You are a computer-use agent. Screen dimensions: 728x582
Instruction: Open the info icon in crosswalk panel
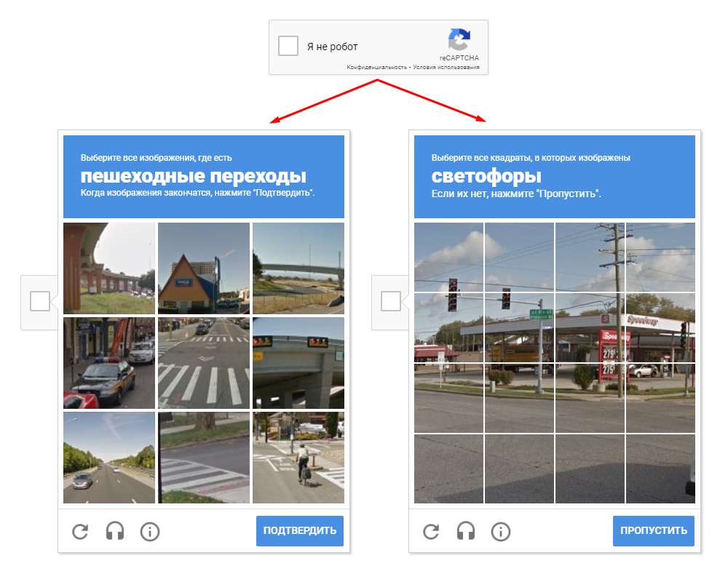click(150, 531)
